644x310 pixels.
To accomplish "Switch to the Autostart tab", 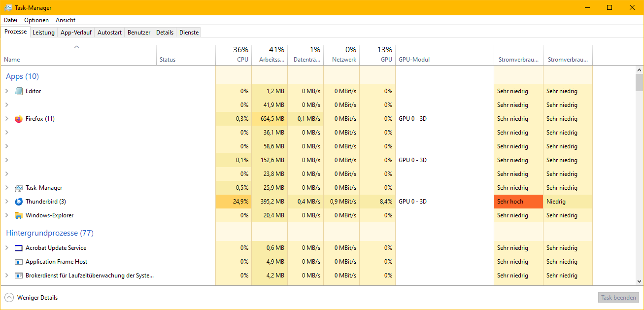I will [x=109, y=33].
